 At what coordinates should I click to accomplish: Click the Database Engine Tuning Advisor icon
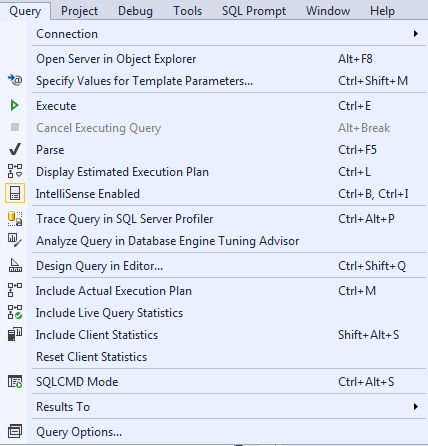click(15, 240)
